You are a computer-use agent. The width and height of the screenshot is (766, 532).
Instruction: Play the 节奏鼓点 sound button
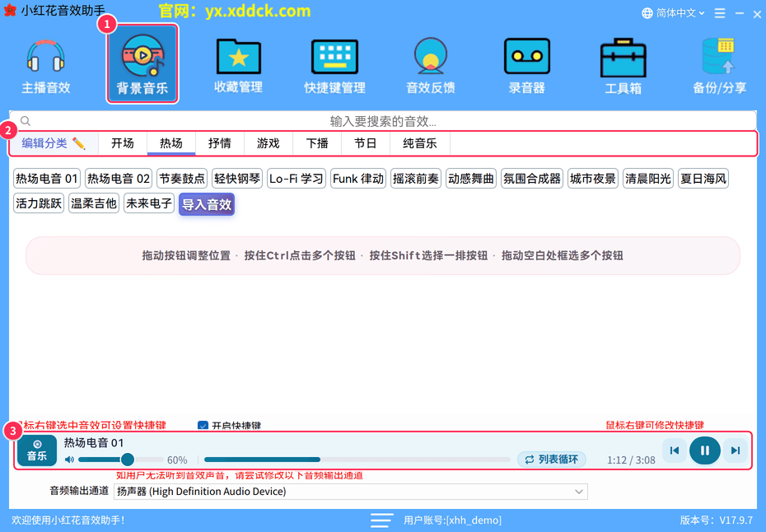coord(182,179)
